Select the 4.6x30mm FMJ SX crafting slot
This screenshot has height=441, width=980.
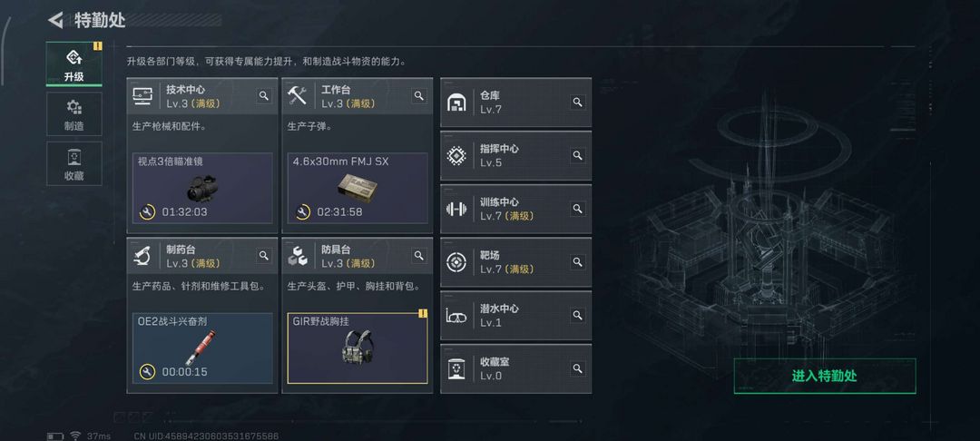tap(358, 188)
